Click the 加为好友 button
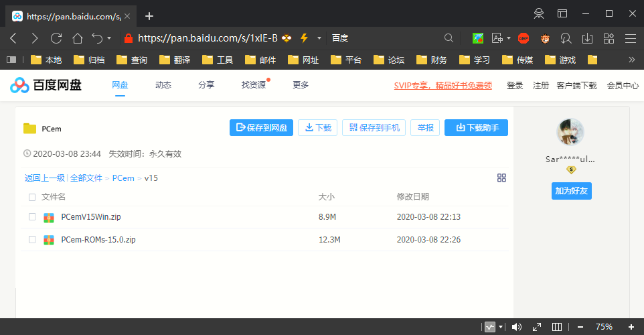This screenshot has height=335, width=644. coord(571,191)
